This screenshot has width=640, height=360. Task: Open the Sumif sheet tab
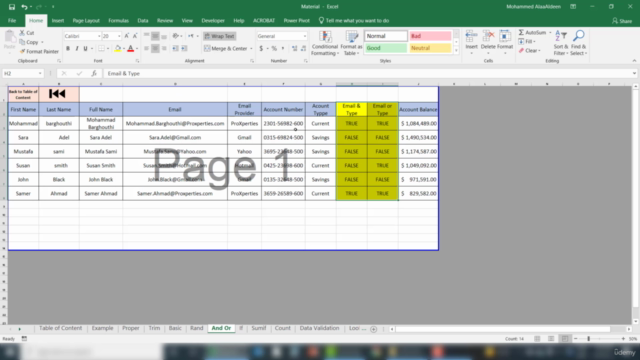[x=259, y=328]
